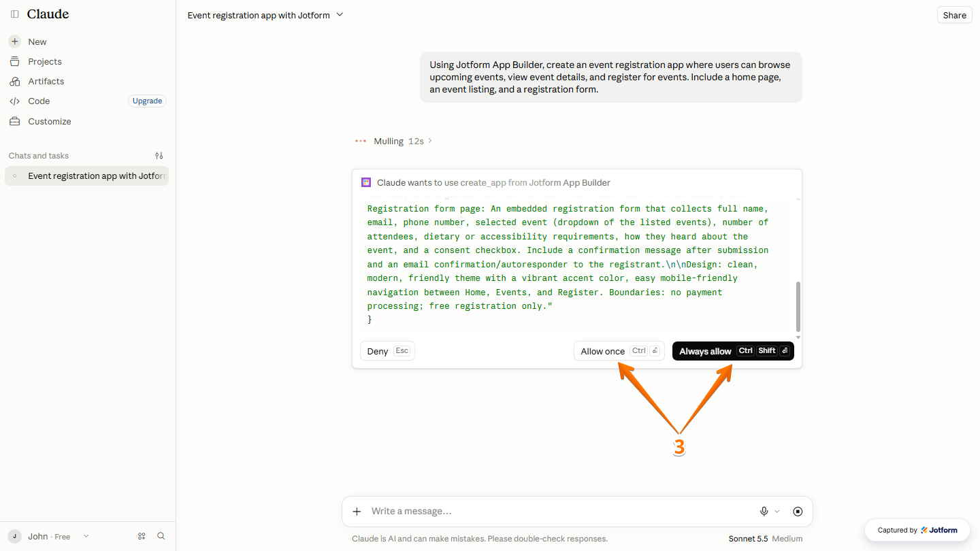Click the Upgrade badge next to Code
This screenshot has width=980, height=551.
[147, 101]
